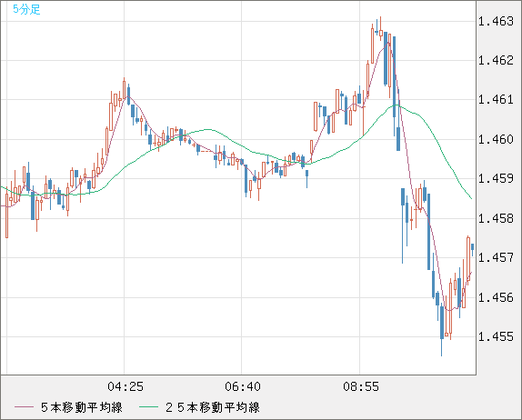
Task: Click the last blue candlestick at the chart's right edge
Action: 472,248
